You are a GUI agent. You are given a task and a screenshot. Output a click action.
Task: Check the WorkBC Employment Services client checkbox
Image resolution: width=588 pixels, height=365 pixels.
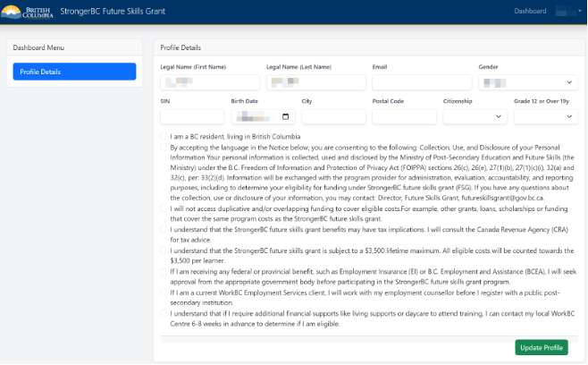(164, 293)
